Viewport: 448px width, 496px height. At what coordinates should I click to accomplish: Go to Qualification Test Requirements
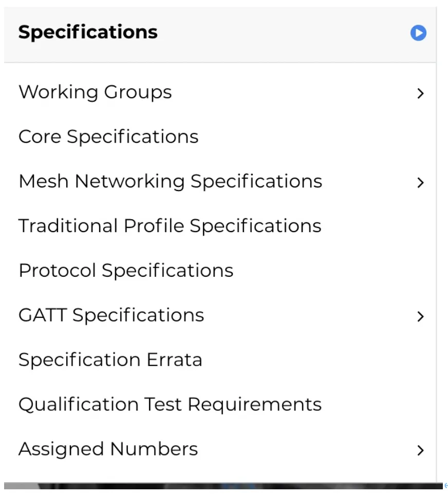click(x=170, y=405)
